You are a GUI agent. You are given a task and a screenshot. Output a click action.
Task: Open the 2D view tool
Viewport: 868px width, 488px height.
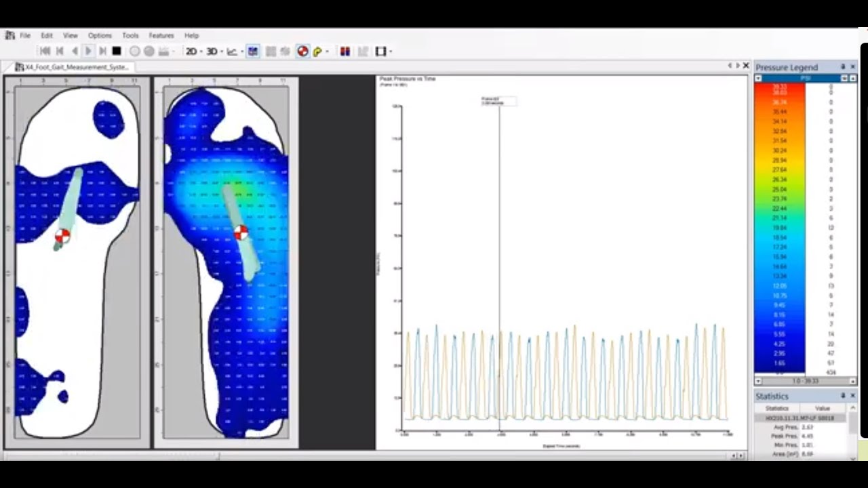click(x=191, y=52)
